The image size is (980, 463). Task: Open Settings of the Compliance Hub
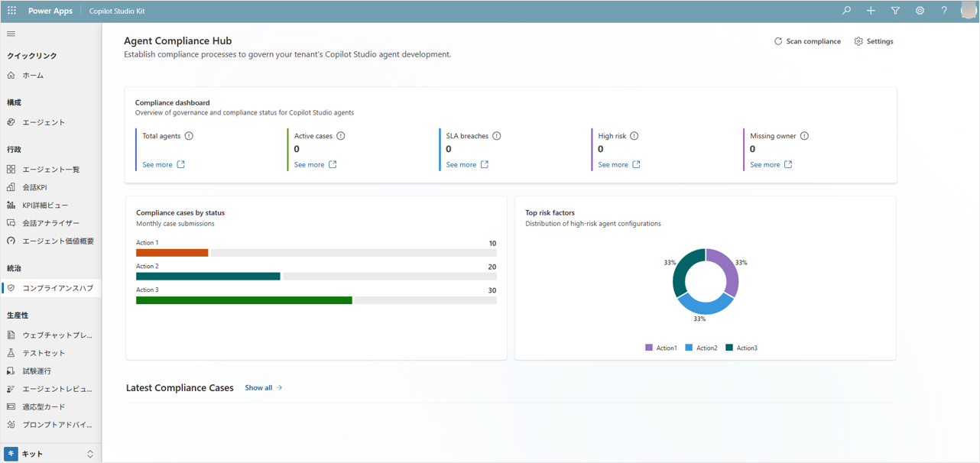[x=874, y=41]
